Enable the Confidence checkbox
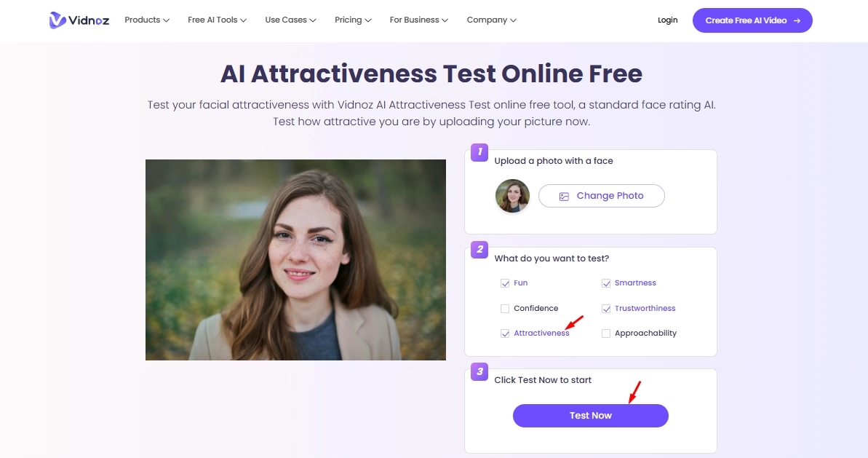868x458 pixels. click(x=505, y=309)
